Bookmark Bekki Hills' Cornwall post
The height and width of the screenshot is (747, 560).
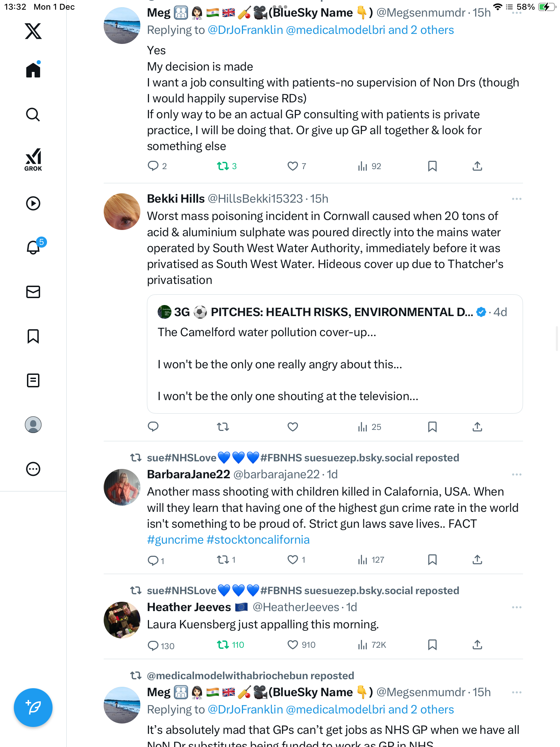click(x=432, y=427)
